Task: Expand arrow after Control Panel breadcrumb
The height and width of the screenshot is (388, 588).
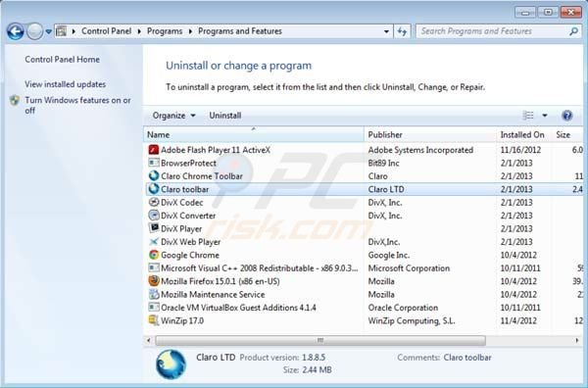Action: coord(139,31)
